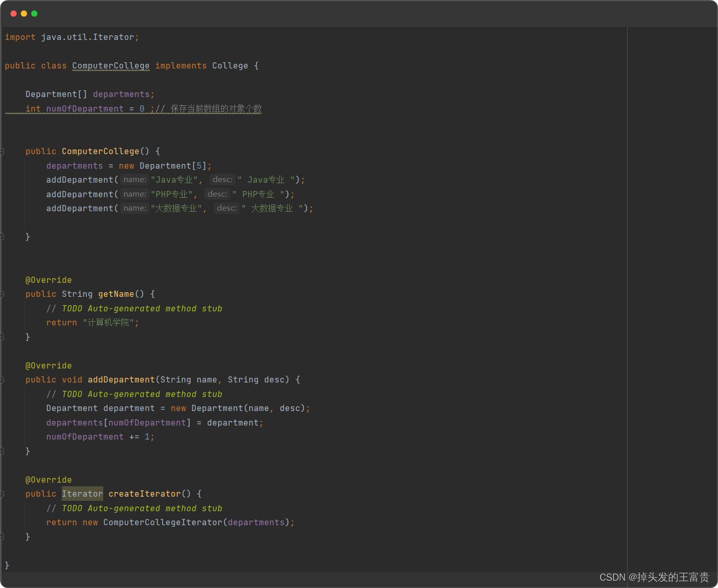Click @Override annotation above getName
The height and width of the screenshot is (588, 718).
click(x=49, y=280)
